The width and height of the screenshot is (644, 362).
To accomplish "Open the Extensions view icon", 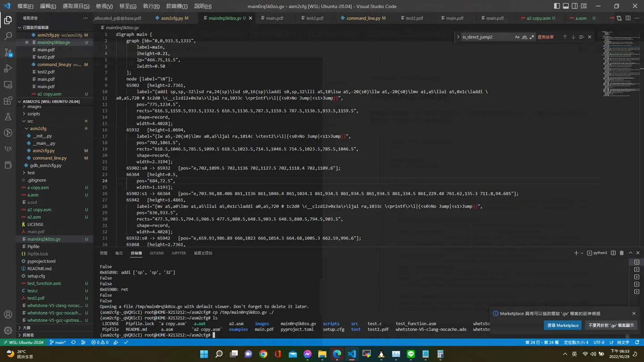I will [x=8, y=101].
